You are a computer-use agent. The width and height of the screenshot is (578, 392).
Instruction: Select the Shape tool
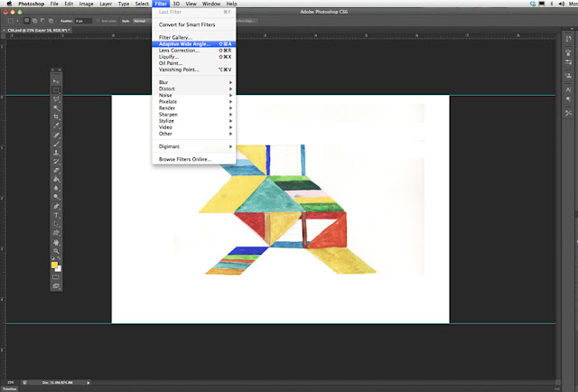[56, 233]
